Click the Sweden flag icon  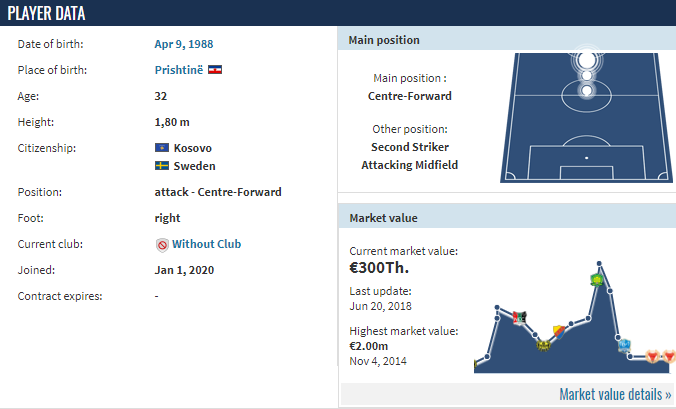tap(162, 165)
